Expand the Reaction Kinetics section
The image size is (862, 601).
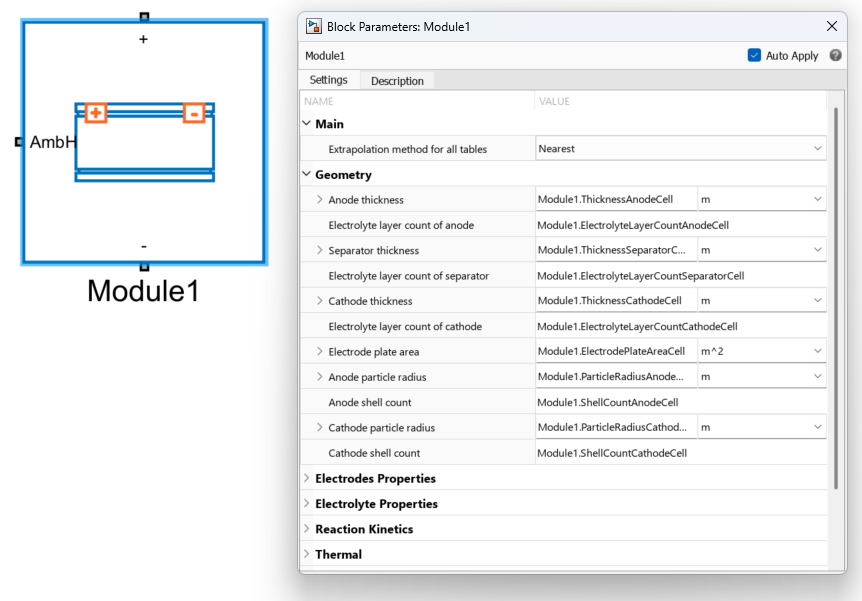click(x=307, y=529)
